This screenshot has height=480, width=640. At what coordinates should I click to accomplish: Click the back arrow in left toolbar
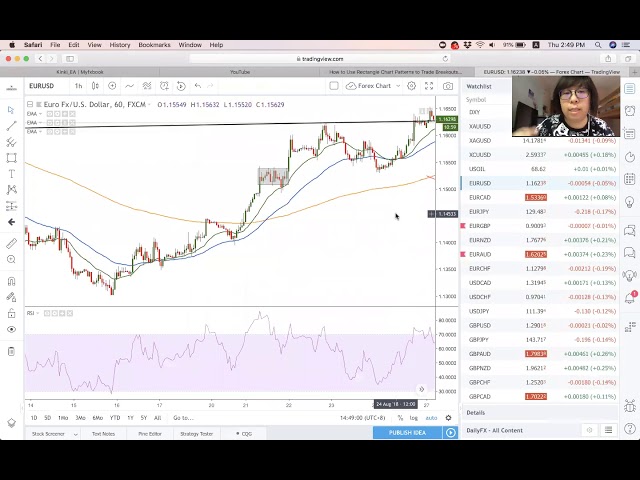[11, 222]
